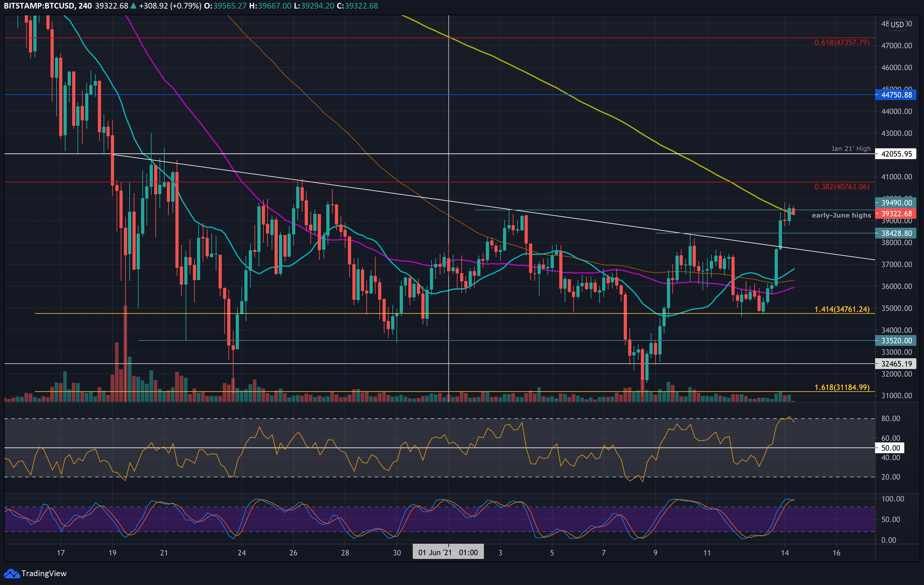Click the red 39322.68 current price axis label
Image resolution: width=924 pixels, height=585 pixels.
tap(896, 213)
